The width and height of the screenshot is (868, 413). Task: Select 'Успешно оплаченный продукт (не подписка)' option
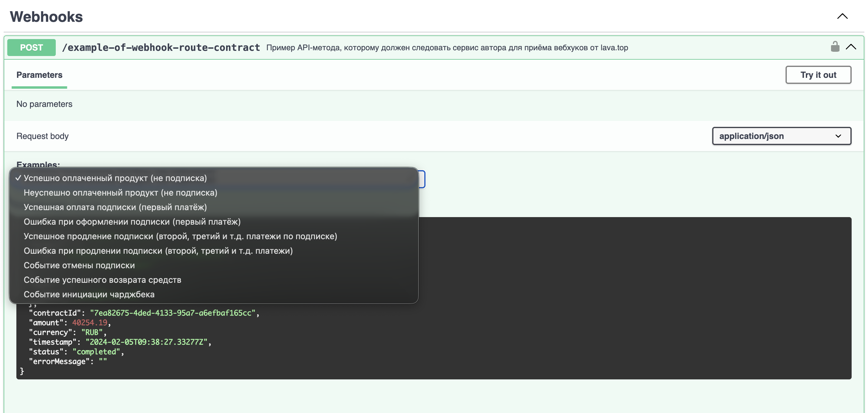click(214, 178)
